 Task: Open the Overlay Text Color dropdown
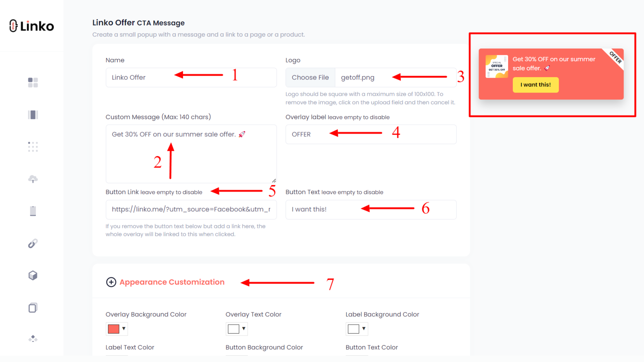[236, 329]
